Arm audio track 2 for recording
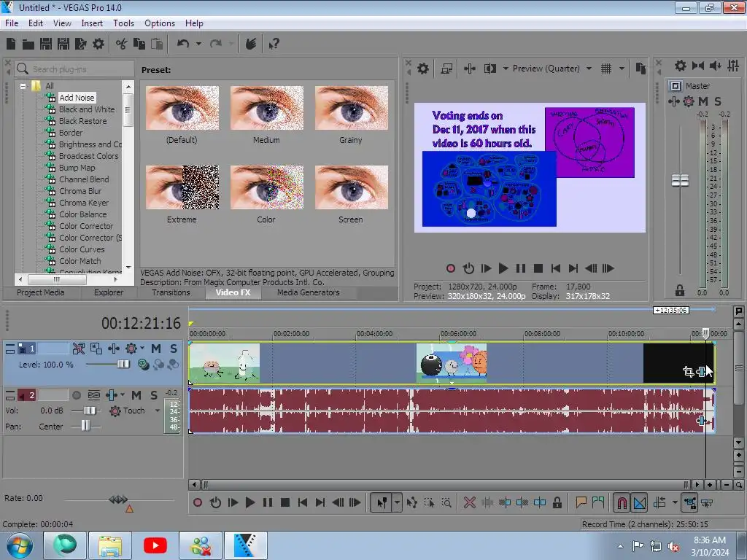The height and width of the screenshot is (560, 747). (x=76, y=395)
